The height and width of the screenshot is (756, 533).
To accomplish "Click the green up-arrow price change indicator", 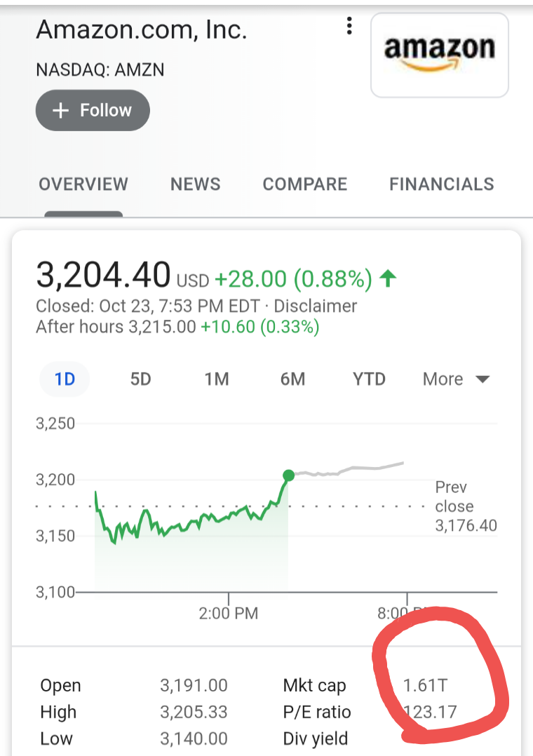I will (x=388, y=278).
